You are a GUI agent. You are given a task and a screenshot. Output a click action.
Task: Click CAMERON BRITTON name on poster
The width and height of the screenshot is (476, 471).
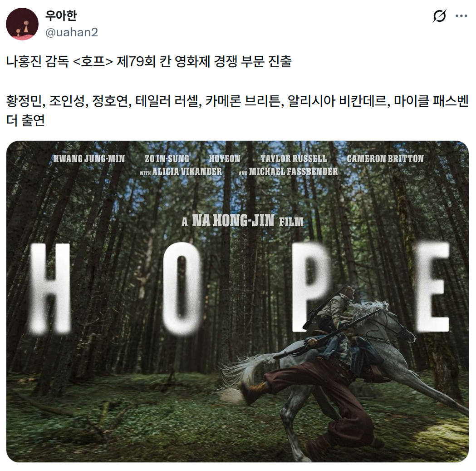385,159
